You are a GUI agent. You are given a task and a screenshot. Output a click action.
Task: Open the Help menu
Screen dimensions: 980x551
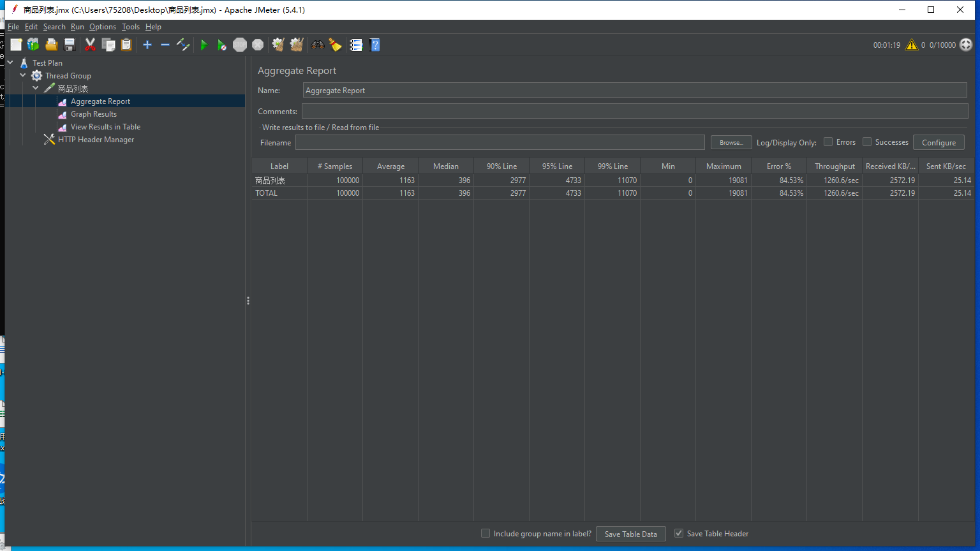(x=153, y=27)
